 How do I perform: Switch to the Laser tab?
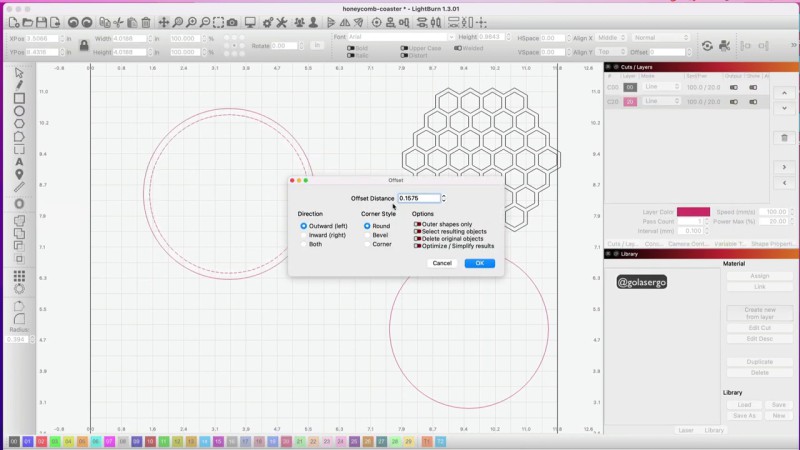coord(685,430)
